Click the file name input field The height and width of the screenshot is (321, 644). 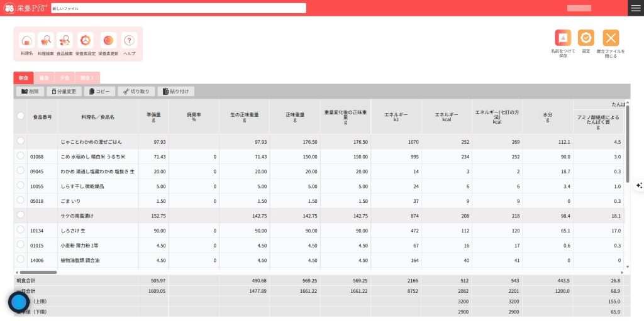click(x=178, y=8)
